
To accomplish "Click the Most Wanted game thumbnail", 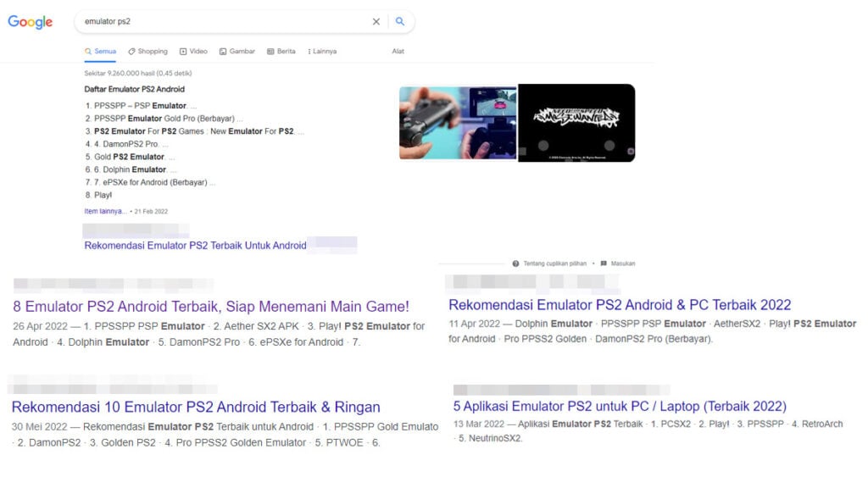I will [576, 123].
